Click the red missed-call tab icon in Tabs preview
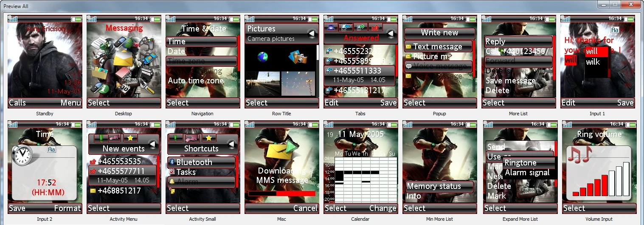The height and width of the screenshot is (225, 644). [376, 28]
